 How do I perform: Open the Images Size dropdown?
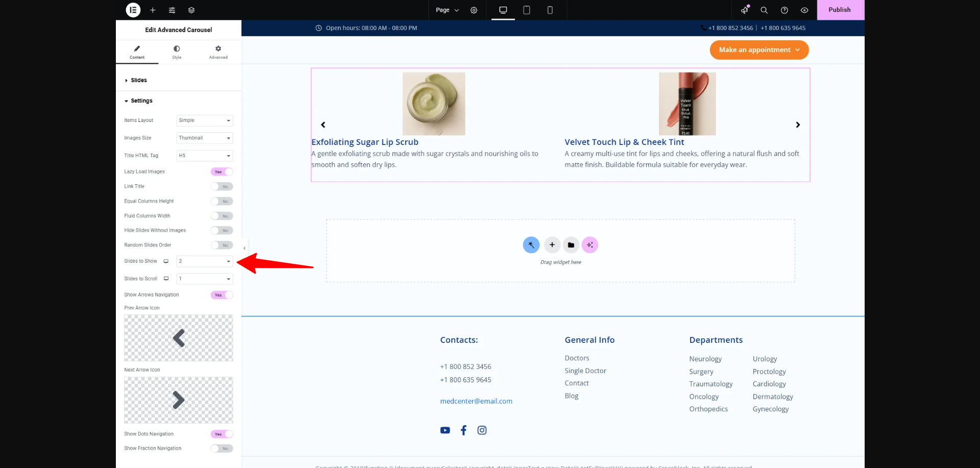(x=204, y=138)
